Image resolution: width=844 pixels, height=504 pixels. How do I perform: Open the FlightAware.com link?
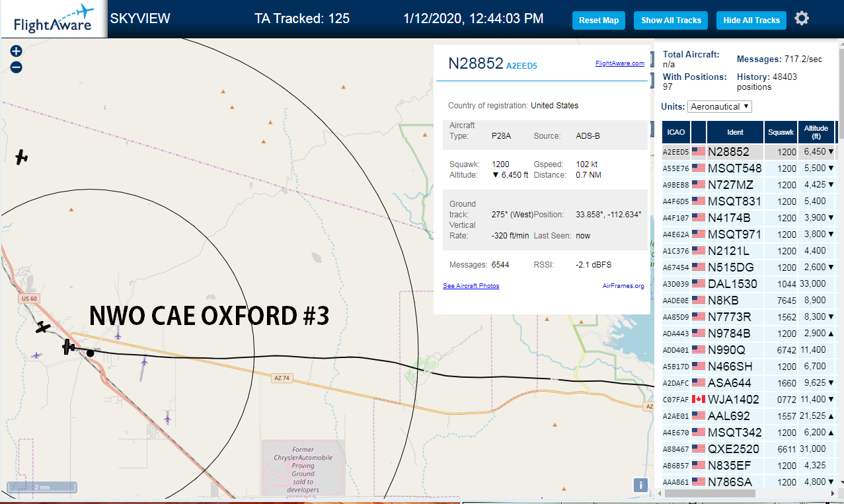619,63
